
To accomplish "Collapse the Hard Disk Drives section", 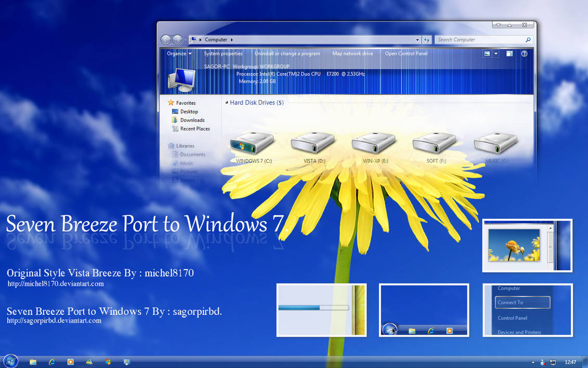I will (226, 103).
